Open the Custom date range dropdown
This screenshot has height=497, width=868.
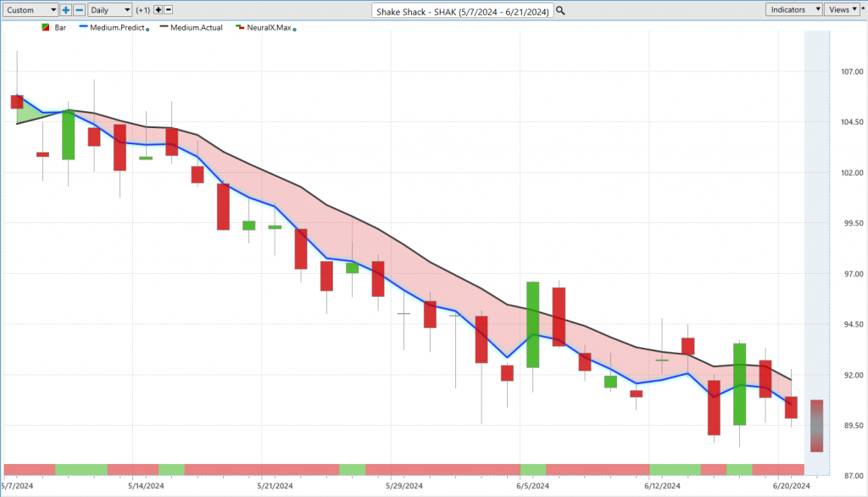point(31,9)
